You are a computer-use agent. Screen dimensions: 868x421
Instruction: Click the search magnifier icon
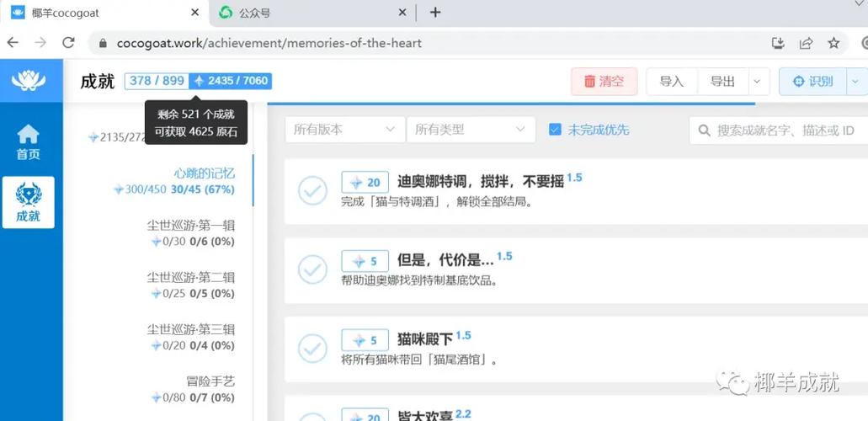pyautogui.click(x=704, y=131)
